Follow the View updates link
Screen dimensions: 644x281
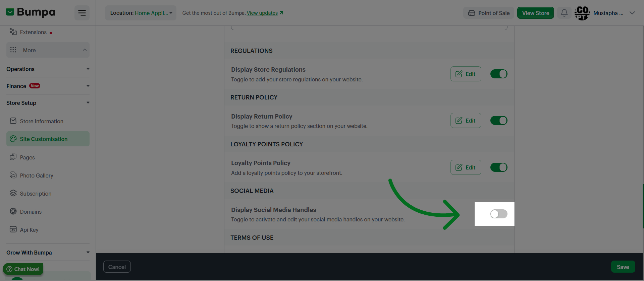click(x=262, y=13)
